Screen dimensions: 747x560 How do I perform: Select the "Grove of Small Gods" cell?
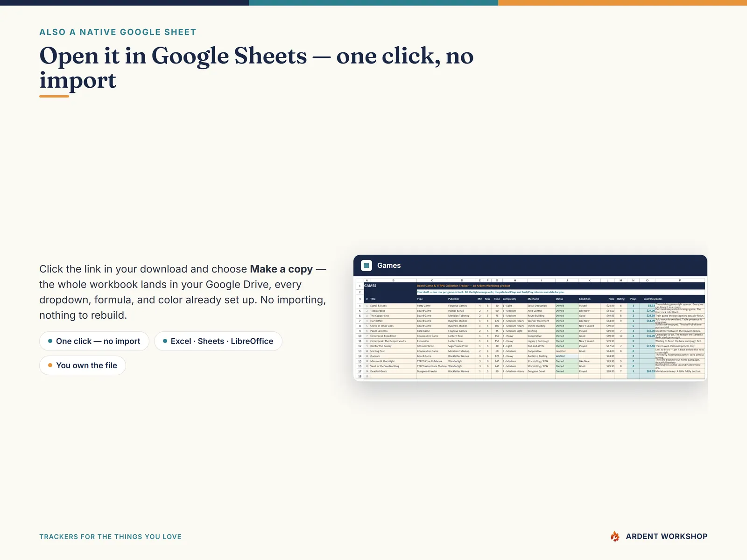click(x=393, y=326)
